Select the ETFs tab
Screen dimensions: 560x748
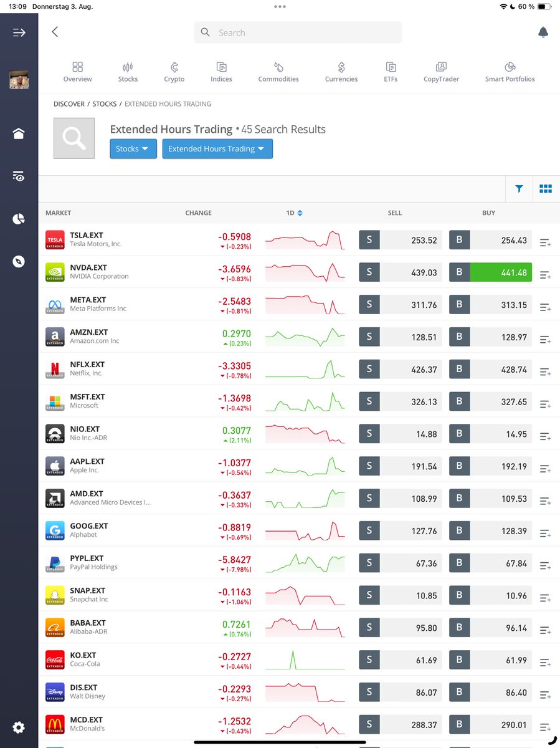click(391, 72)
